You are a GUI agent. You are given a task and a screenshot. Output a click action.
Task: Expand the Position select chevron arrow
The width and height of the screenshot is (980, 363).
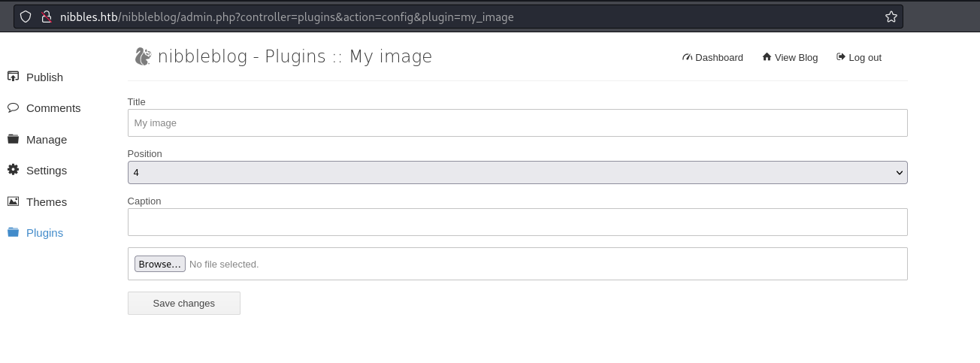coord(899,173)
